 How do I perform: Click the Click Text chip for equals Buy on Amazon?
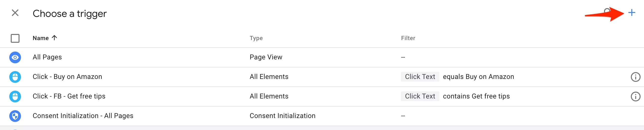tap(420, 77)
